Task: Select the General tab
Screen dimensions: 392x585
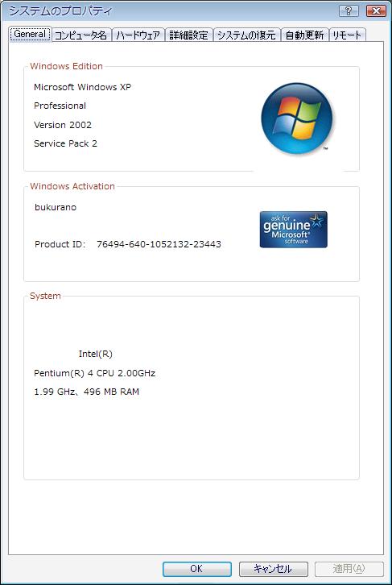Action: 30,35
